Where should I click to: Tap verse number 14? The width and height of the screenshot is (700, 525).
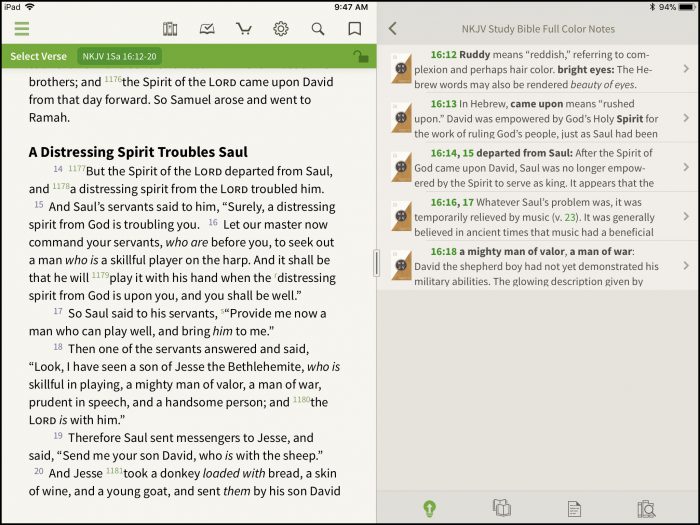58,169
